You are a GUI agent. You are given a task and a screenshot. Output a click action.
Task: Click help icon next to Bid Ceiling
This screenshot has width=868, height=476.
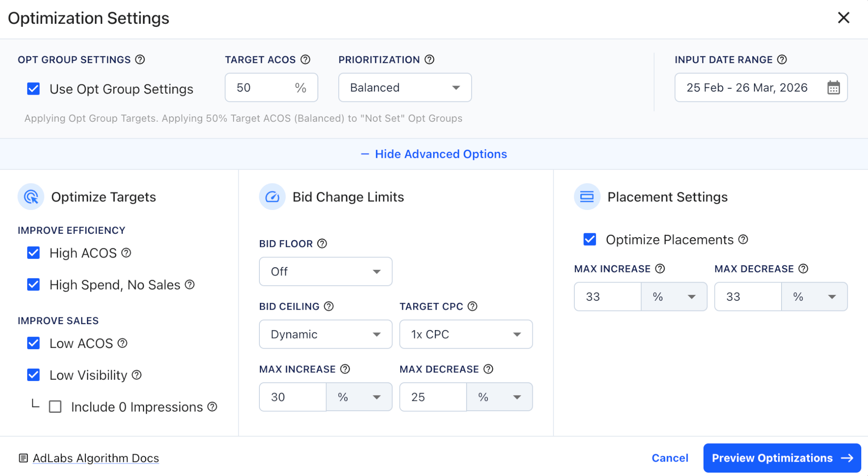tap(329, 306)
